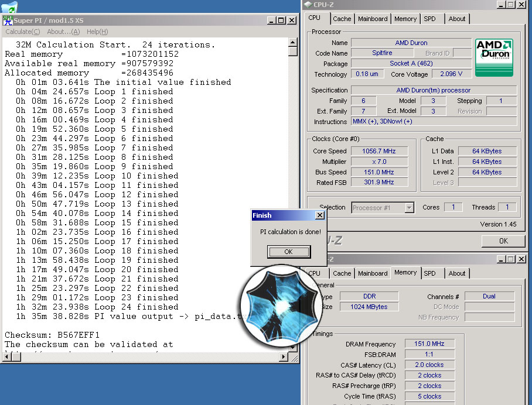Screen dimensions: 532x405
Task: Switch to Mainboard tab in upper CPU-Z
Action: pos(373,19)
